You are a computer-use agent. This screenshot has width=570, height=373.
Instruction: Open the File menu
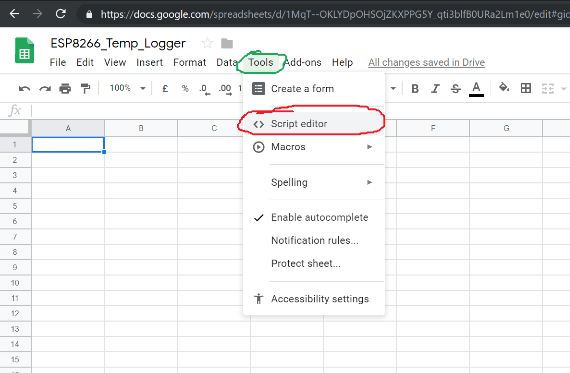point(58,63)
